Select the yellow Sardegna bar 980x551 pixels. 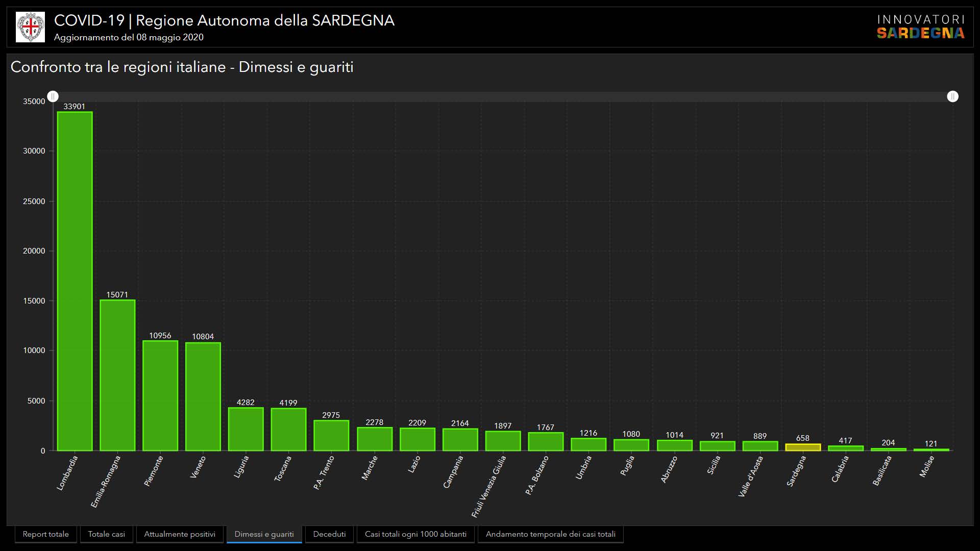tap(802, 447)
